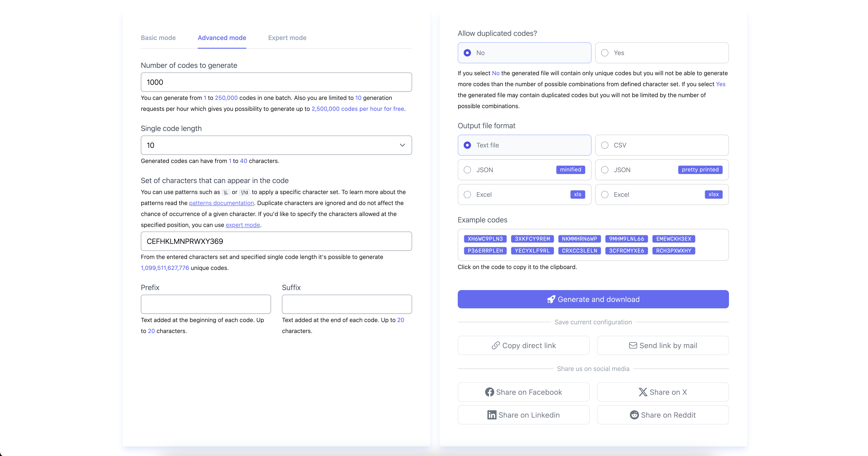The width and height of the screenshot is (868, 456).
Task: Click the pretty printed badge next to JSON
Action: [x=700, y=170]
